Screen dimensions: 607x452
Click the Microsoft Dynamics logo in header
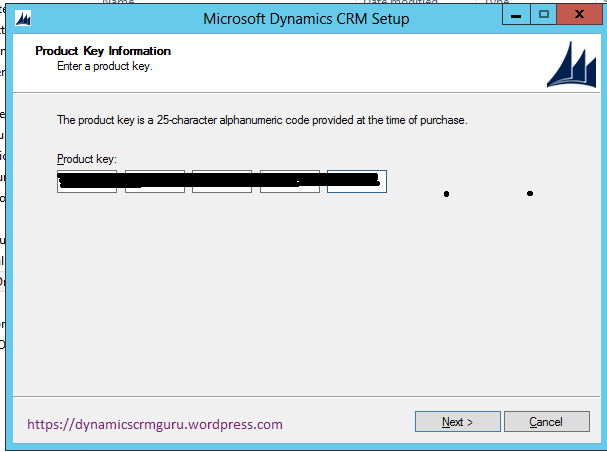click(570, 66)
